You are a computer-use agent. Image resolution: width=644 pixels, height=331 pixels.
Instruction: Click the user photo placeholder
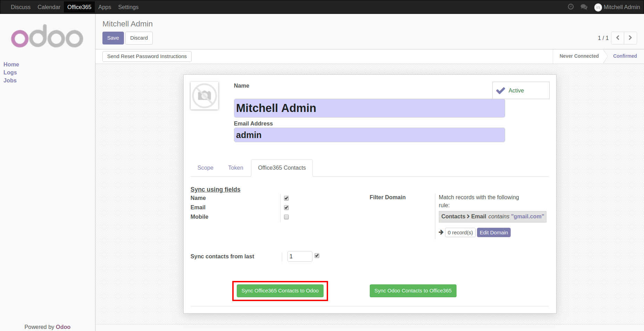point(204,96)
